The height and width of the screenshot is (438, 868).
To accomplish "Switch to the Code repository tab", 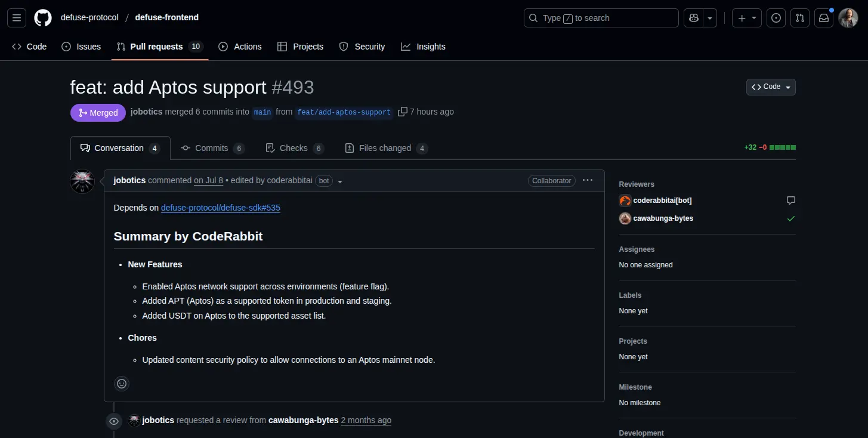I will [x=29, y=47].
